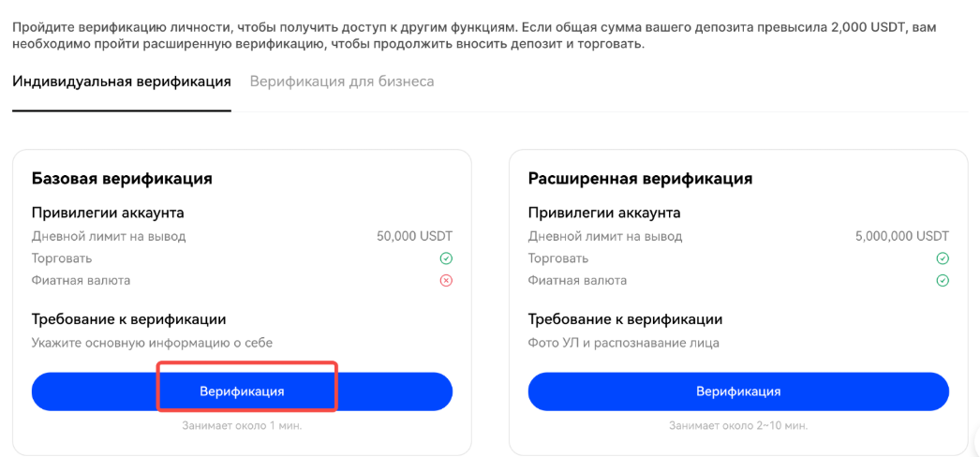Click green check beside Торговать in Базовая card
Screen dimensions: 980x457
pyautogui.click(x=446, y=258)
